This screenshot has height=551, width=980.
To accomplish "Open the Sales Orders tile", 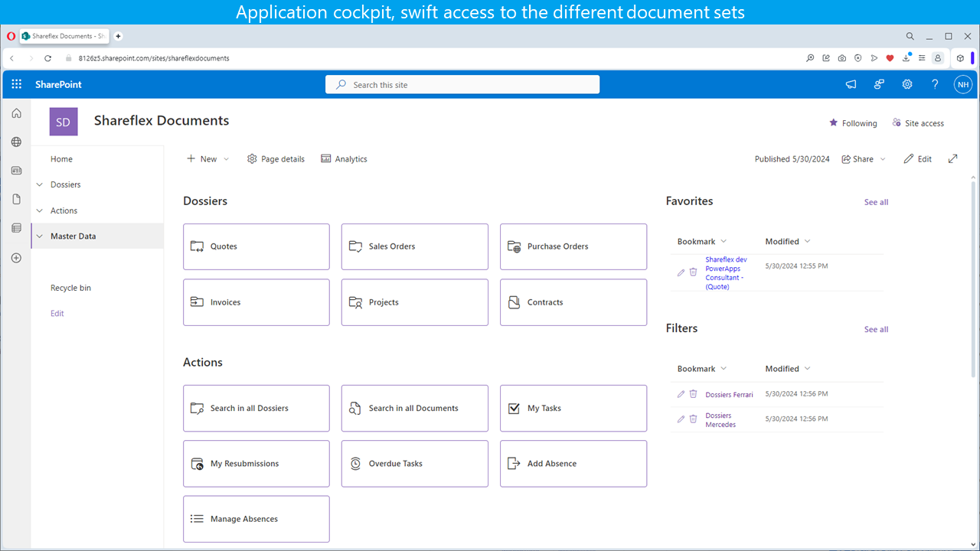I will click(415, 246).
